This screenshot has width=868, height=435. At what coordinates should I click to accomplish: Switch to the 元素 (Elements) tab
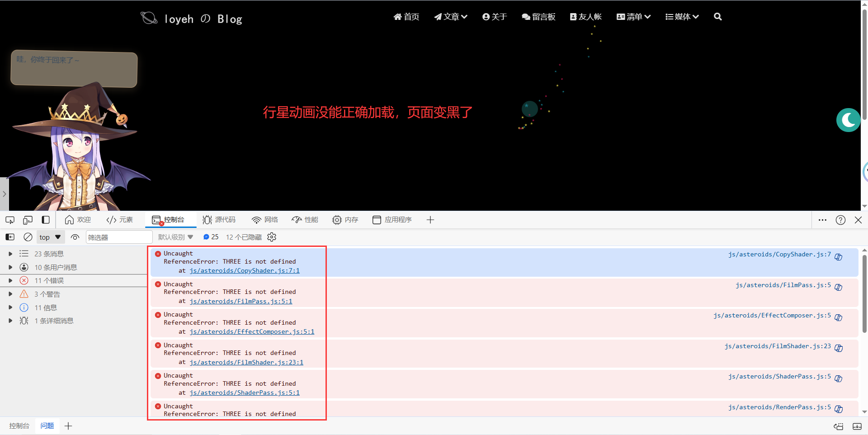(119, 220)
